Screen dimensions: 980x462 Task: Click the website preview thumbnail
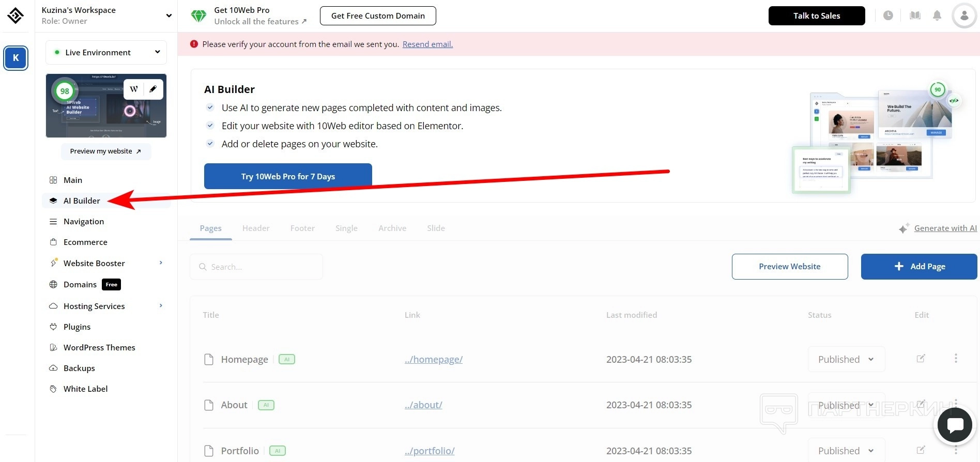(106, 105)
